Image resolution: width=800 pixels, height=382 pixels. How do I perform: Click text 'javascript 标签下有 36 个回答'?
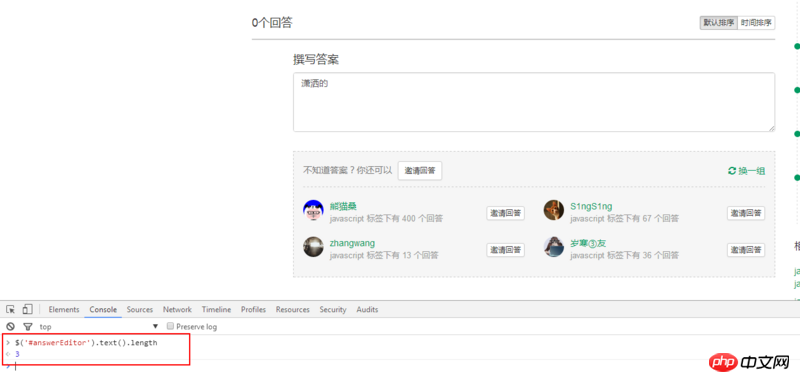coord(624,255)
